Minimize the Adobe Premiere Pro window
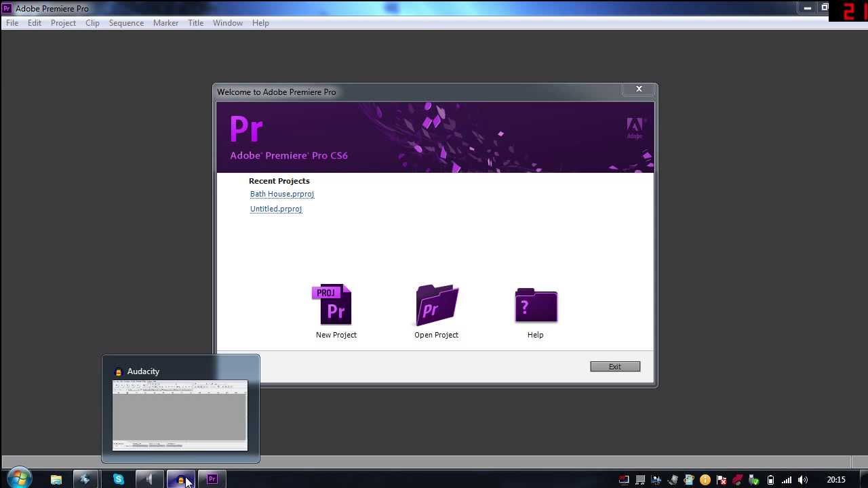The image size is (868, 488). click(x=808, y=8)
